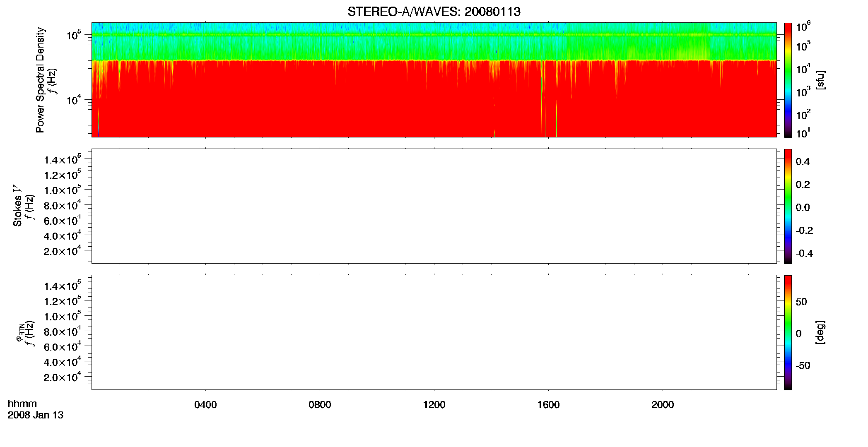Click the [deg] colorbar unit label
The image size is (868, 447).
(x=820, y=332)
